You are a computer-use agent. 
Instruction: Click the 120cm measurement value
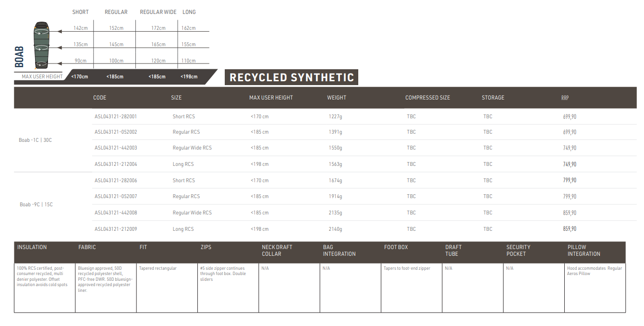click(x=158, y=61)
